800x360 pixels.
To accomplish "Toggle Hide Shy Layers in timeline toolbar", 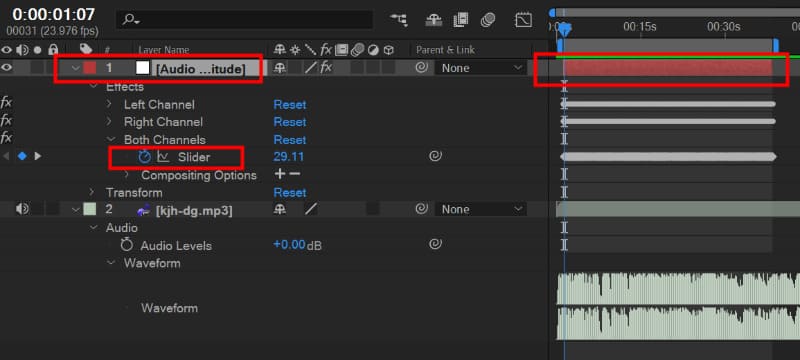I will [x=434, y=20].
